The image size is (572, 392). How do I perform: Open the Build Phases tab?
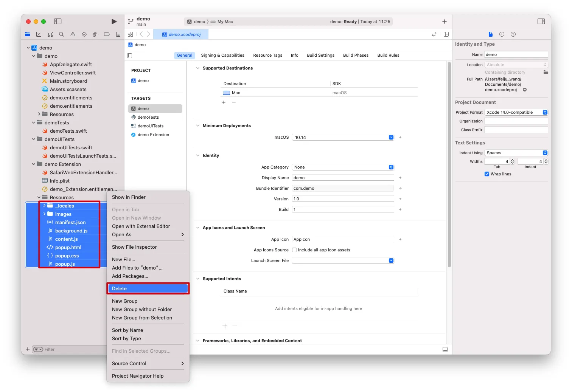pos(356,55)
